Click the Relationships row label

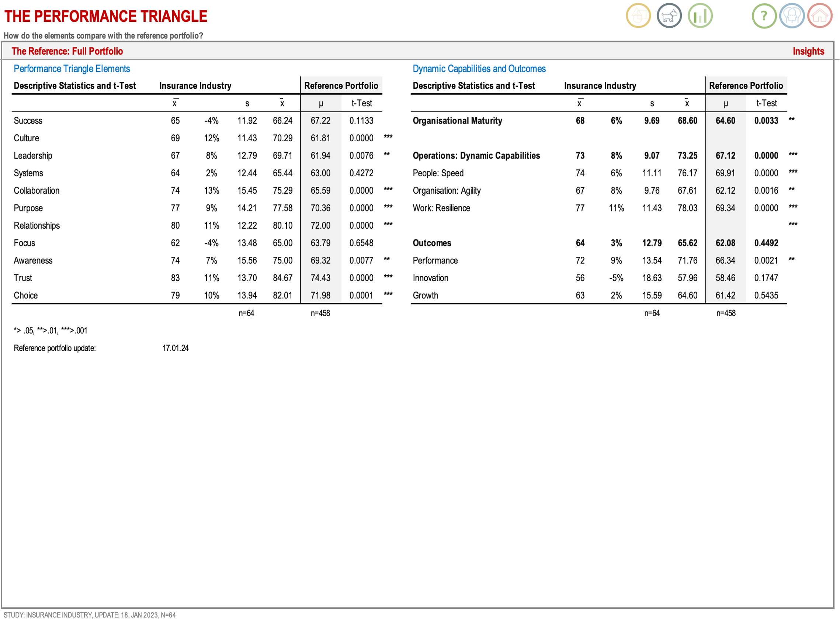37,225
